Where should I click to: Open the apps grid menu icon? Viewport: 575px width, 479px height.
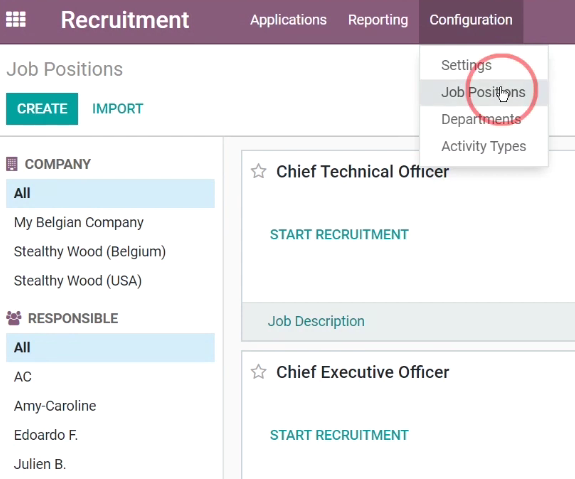[16, 19]
